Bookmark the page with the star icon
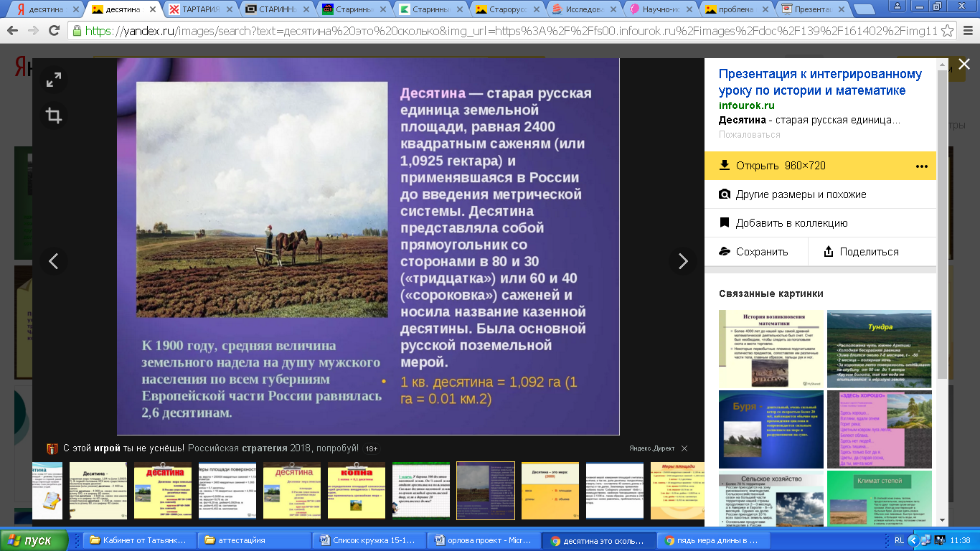Screen dimensions: 980x551 [x=948, y=32]
